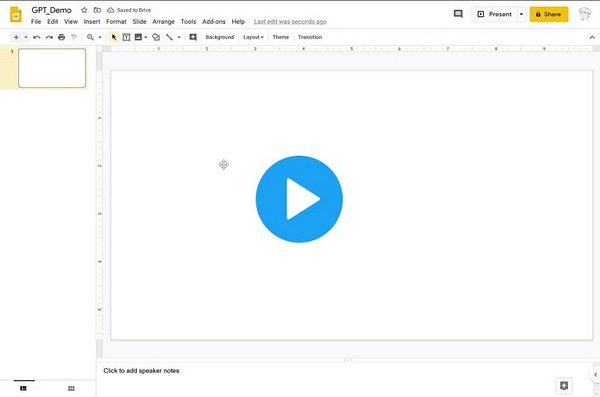This screenshot has width=600, height=397.
Task: Switch to grid view
Action: click(71, 388)
